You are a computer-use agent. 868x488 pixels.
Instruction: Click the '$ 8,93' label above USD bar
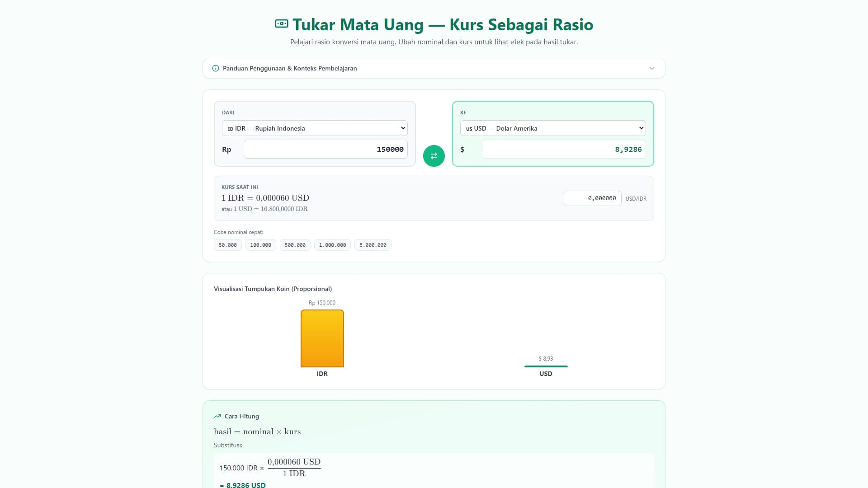tap(546, 359)
